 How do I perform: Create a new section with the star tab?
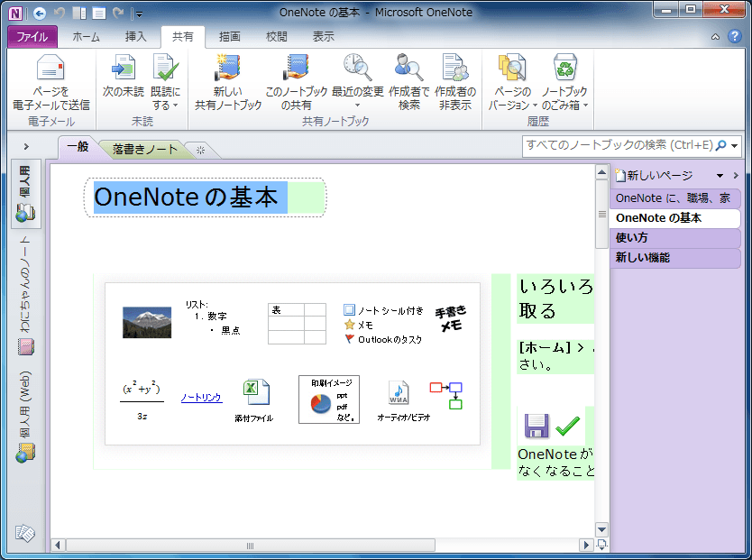[200, 151]
